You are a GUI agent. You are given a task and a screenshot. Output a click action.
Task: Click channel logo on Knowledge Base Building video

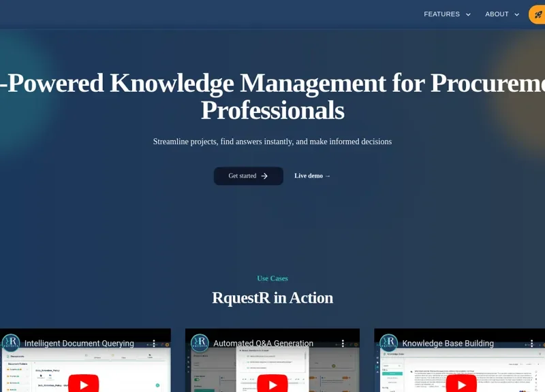[388, 343]
